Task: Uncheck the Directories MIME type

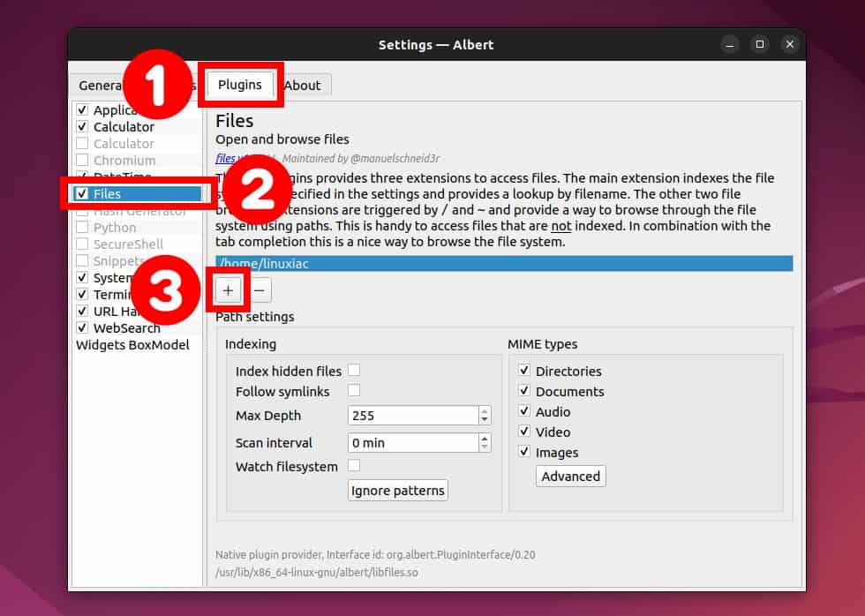Action: click(524, 370)
